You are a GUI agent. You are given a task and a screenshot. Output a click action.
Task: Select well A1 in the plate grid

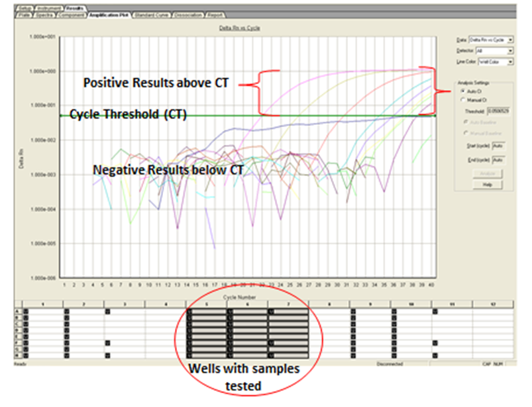[x=27, y=310]
